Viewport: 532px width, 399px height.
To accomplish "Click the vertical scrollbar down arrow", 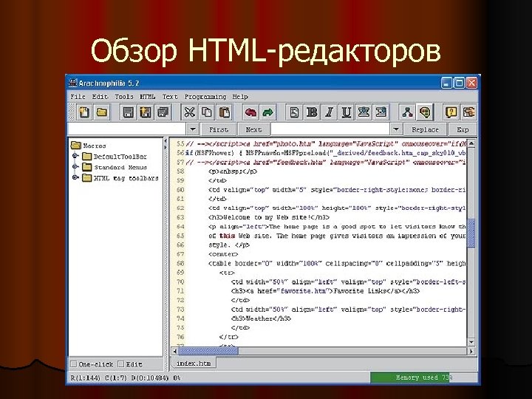I will pos(471,341).
